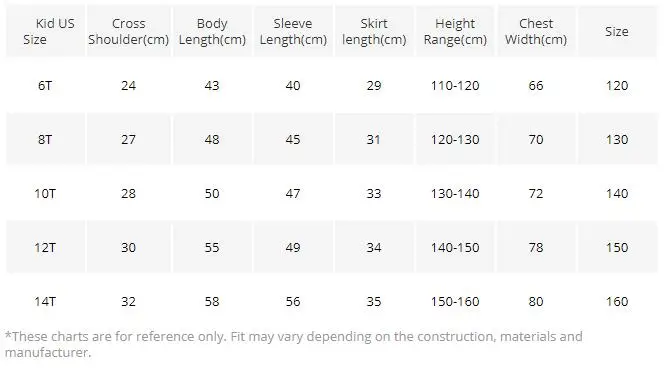
Task: Click the Skirt length(cm) column header
Action: (x=374, y=31)
